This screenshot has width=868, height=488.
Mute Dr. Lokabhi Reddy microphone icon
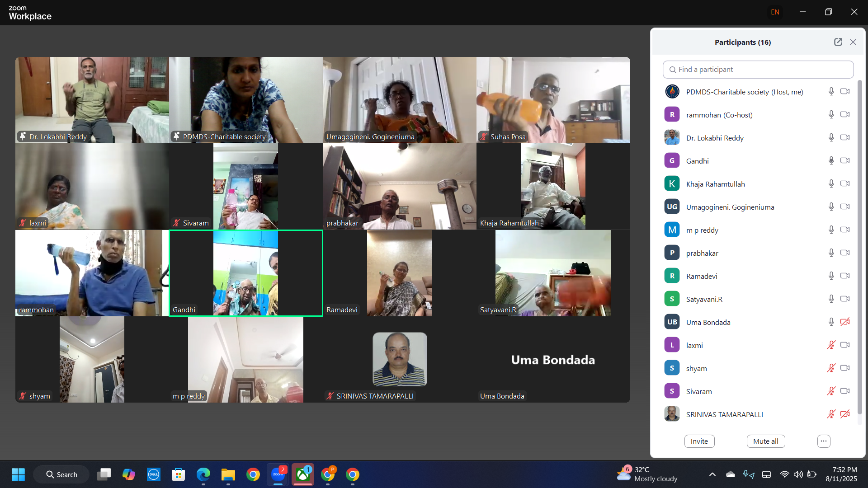click(831, 138)
